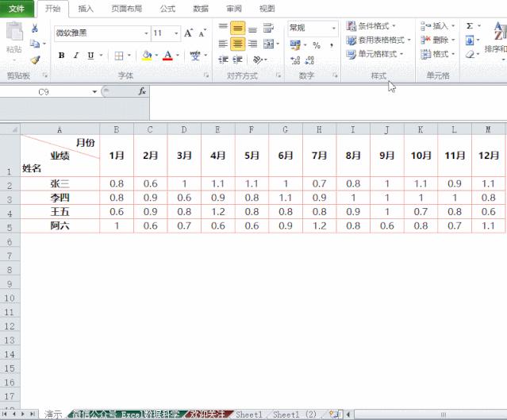Apply comma style number format
The height and width of the screenshot is (420, 507).
coord(332,45)
